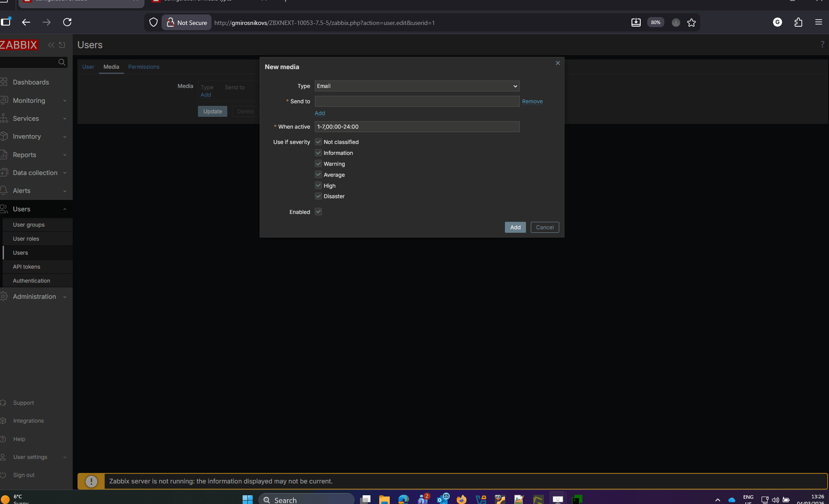
Task: Collapse the Zabbix sidebar using double-arrow icon
Action: (x=51, y=45)
